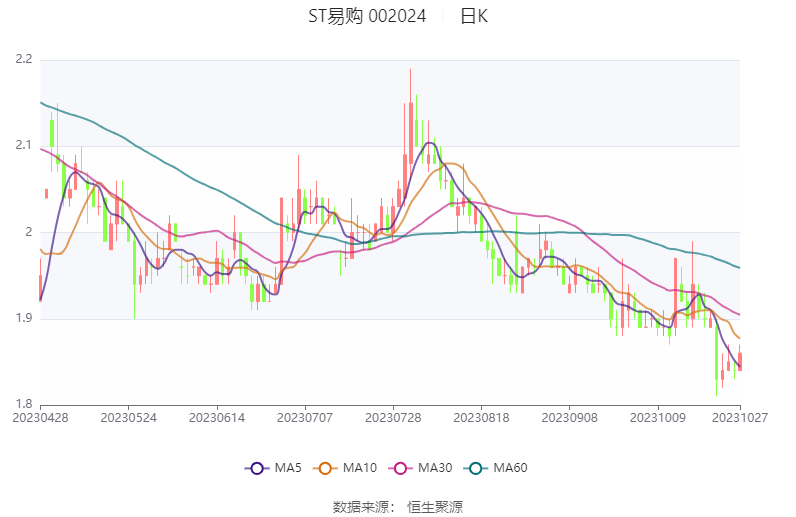Click the chart title ST易购 002024
This screenshot has width=796, height=517.
point(367,16)
